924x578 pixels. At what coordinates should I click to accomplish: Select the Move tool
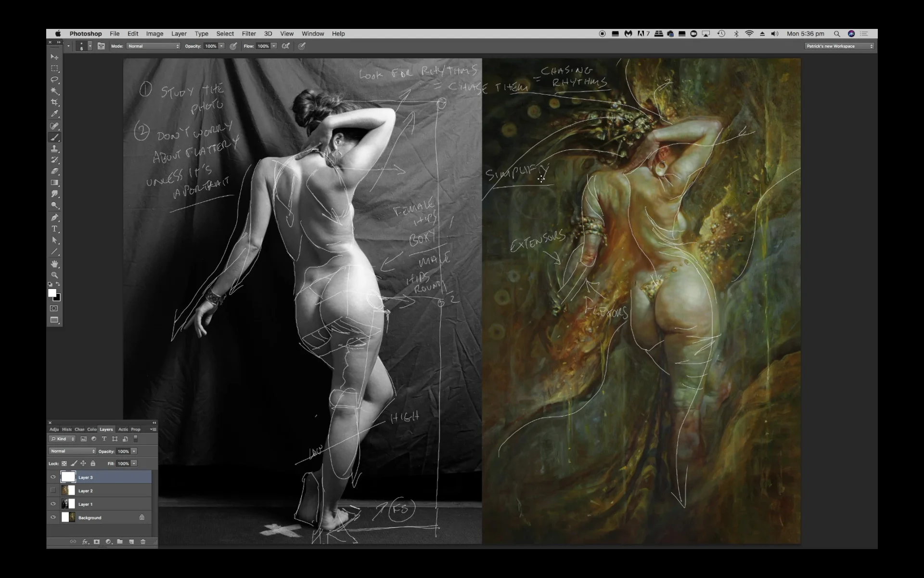[54, 57]
